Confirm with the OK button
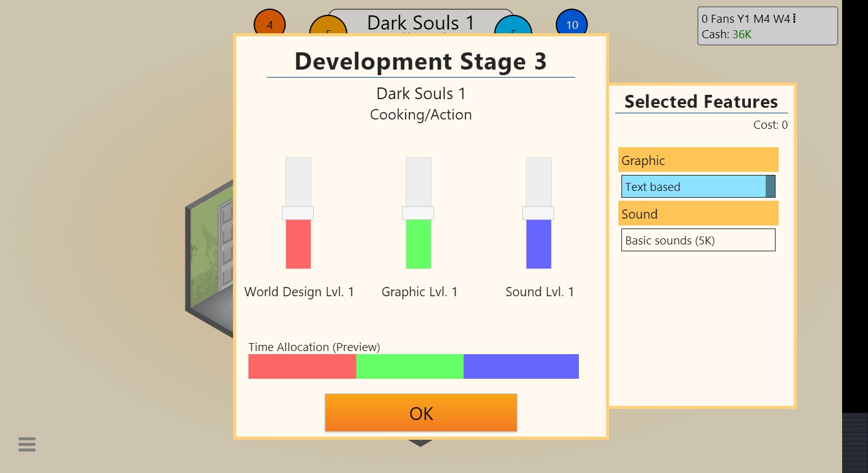This screenshot has height=473, width=868. coord(421,413)
